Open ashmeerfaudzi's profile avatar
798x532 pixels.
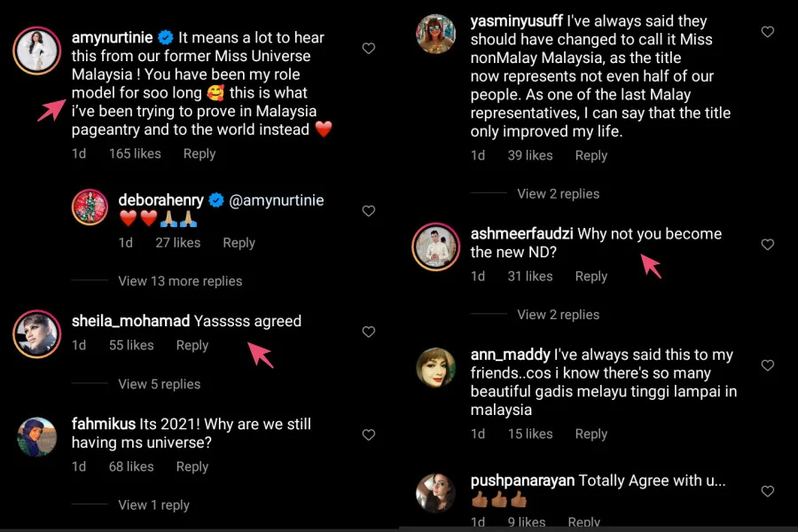(436, 246)
